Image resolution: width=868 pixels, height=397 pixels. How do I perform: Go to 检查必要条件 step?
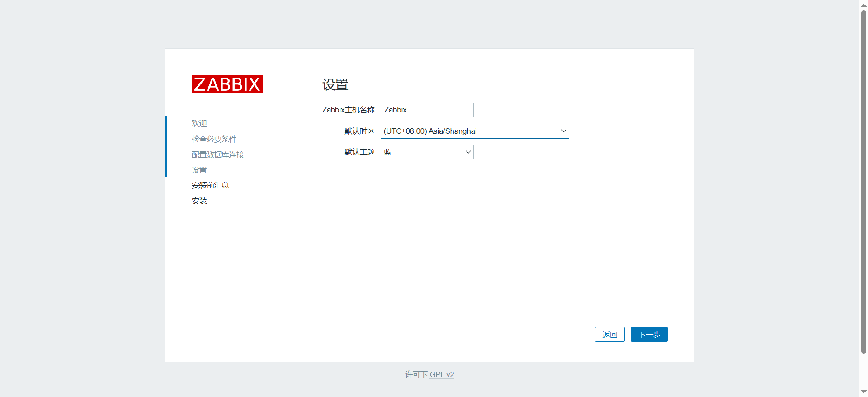click(214, 139)
